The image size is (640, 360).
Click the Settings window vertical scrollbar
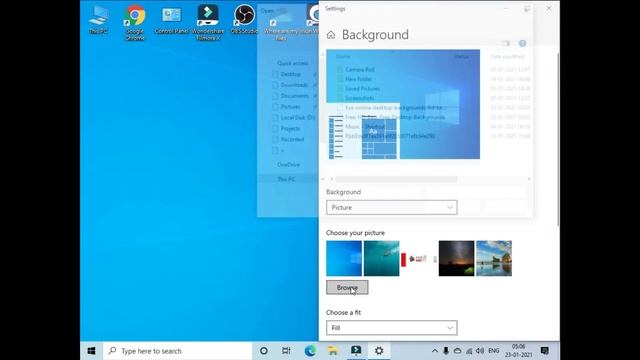point(558,139)
